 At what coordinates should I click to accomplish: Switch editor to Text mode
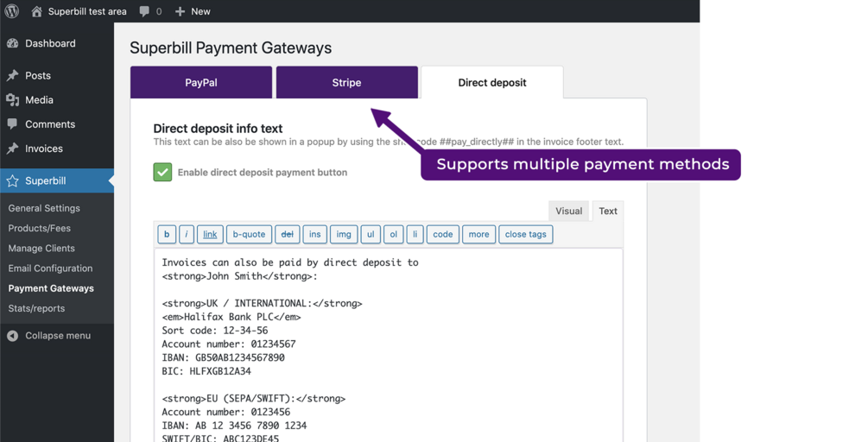pyautogui.click(x=608, y=211)
